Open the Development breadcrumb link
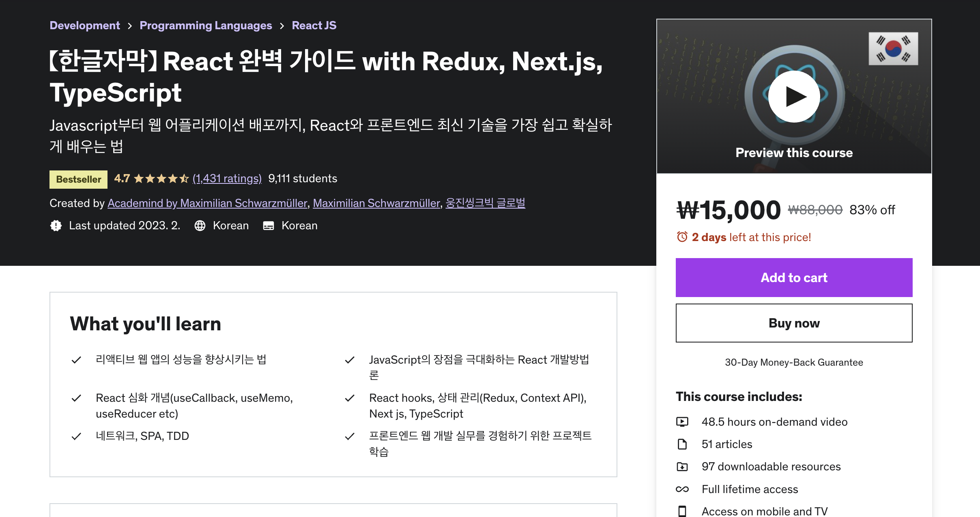Viewport: 980px width, 517px height. point(85,26)
